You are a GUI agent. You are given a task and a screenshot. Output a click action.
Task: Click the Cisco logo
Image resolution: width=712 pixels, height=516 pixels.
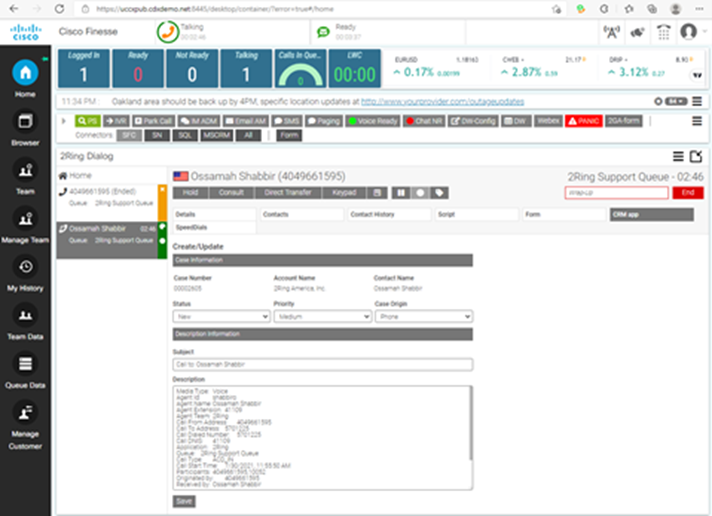[26, 32]
